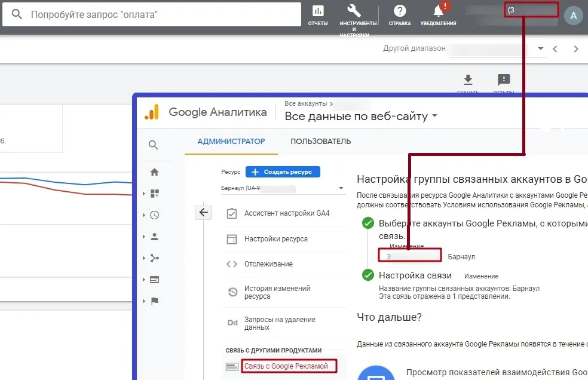Open "Все данные по веб-сайту" view selector
The height and width of the screenshot is (380, 588).
pyautogui.click(x=361, y=117)
